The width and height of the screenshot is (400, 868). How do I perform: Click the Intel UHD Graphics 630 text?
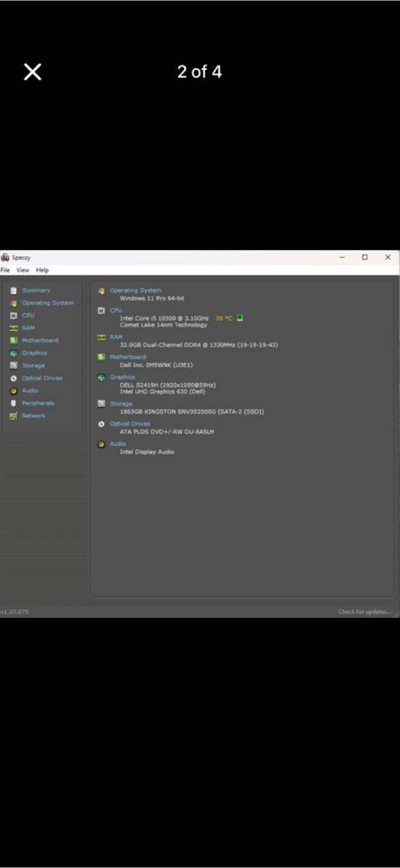coord(162,392)
